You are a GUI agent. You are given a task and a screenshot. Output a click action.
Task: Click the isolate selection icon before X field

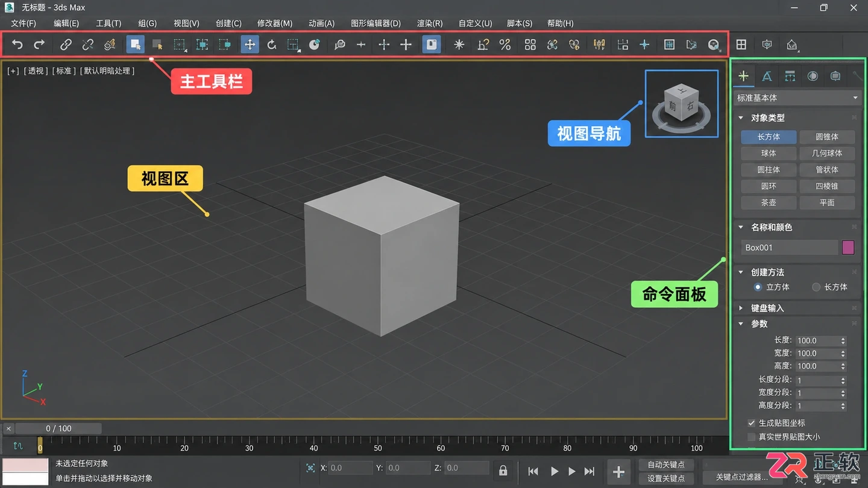[x=310, y=468]
